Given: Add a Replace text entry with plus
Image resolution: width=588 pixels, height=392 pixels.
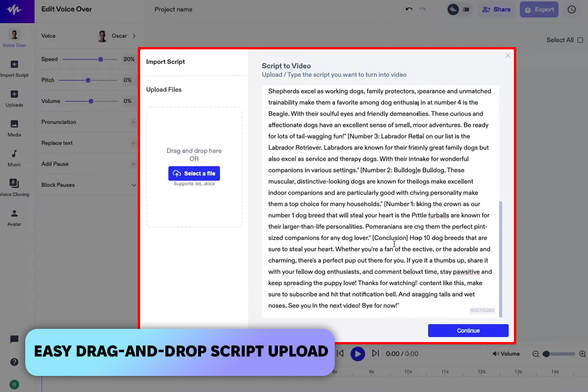Looking at the screenshot, I should (x=133, y=143).
